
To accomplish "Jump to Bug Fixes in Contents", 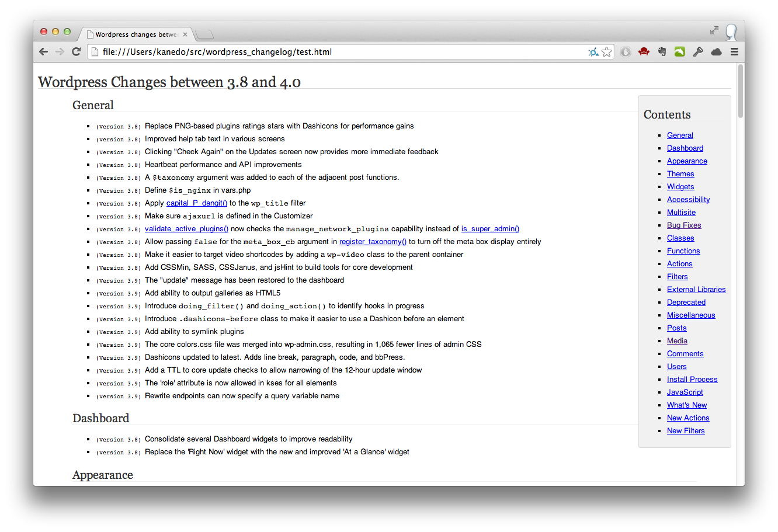I will pyautogui.click(x=684, y=225).
